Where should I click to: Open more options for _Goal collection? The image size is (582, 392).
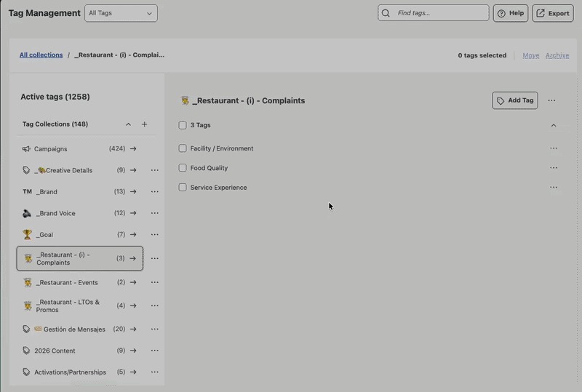tap(155, 235)
